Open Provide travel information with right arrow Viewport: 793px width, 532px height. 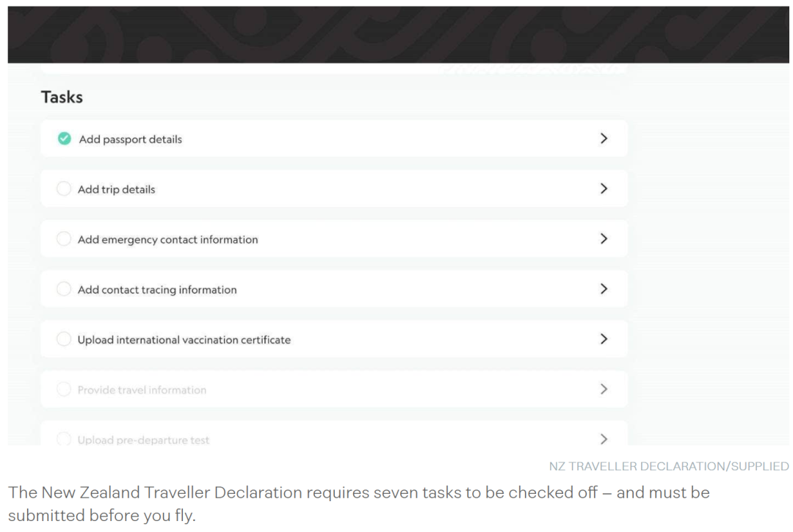(x=604, y=389)
